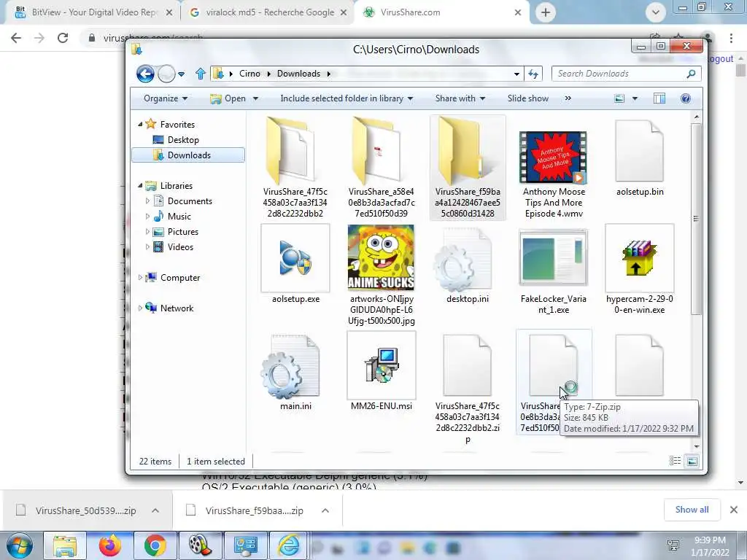
Task: Collapse the Favorites tree group
Action: point(140,124)
